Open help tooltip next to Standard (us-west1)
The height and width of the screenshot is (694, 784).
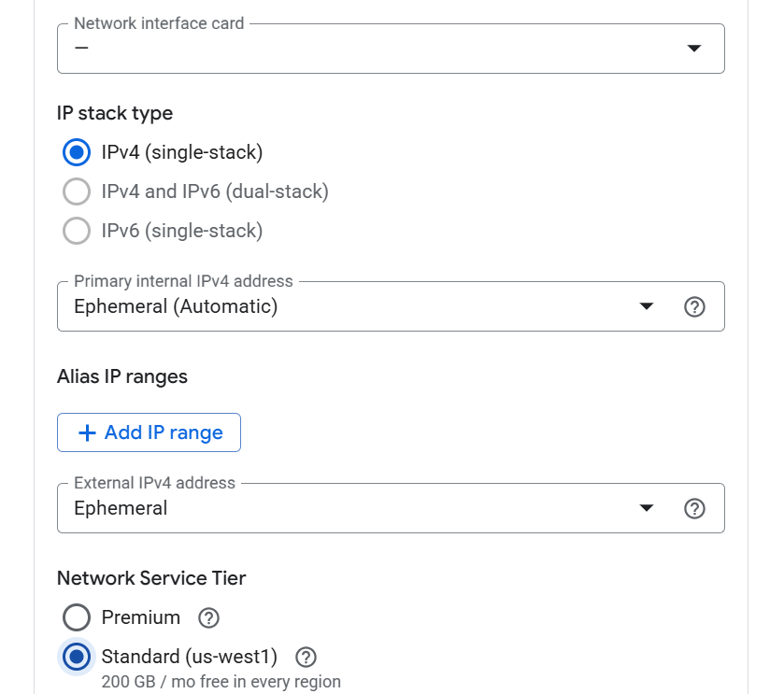point(306,657)
